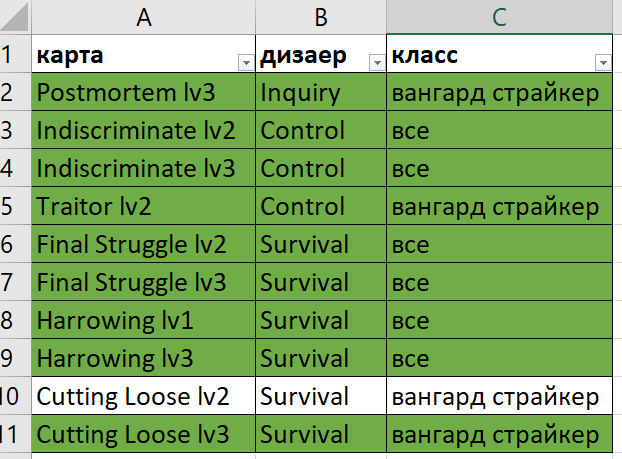The height and width of the screenshot is (459, 622).
Task: Select row 5 header
Action: 15,206
